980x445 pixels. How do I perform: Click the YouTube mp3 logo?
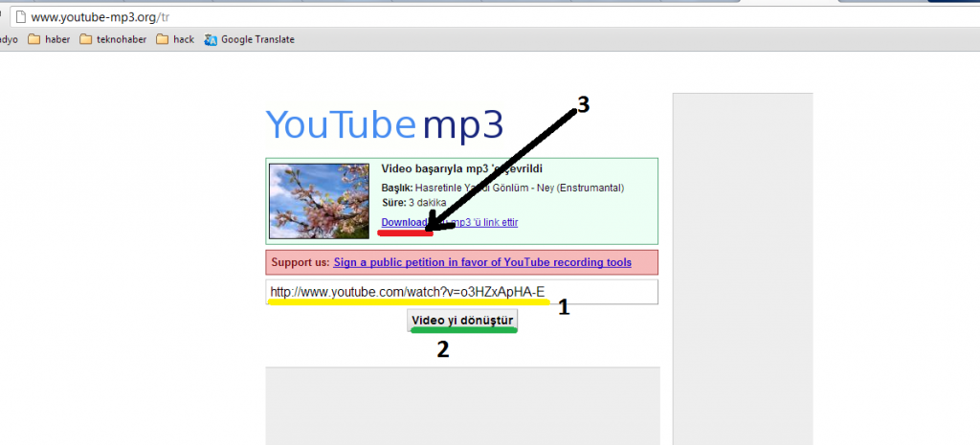pyautogui.click(x=385, y=125)
